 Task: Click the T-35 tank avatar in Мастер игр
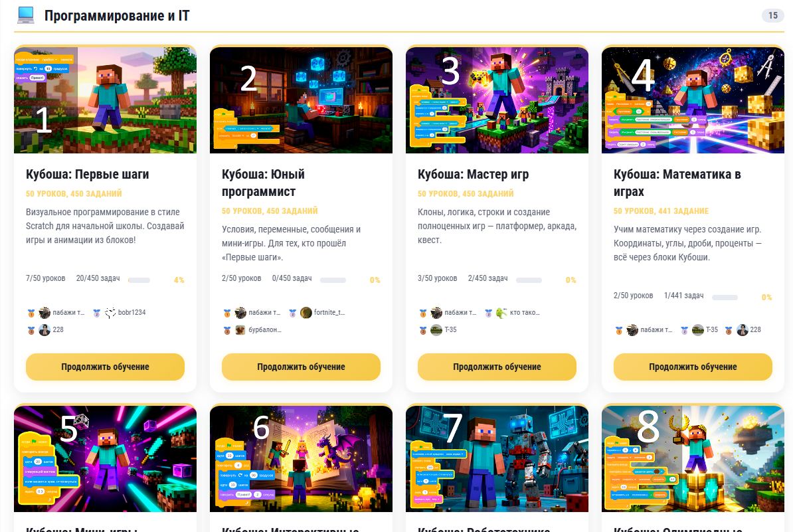click(436, 329)
